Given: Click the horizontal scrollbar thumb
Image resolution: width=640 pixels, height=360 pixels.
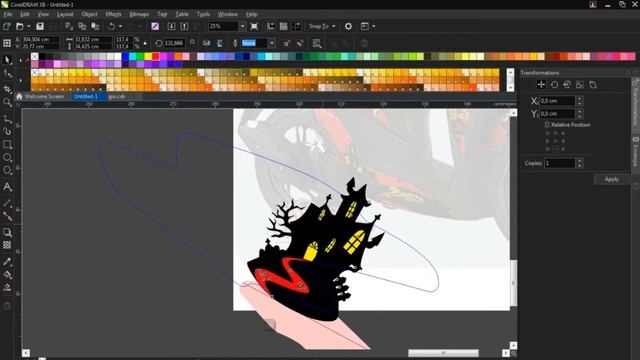Looking at the screenshot, I should 443,353.
